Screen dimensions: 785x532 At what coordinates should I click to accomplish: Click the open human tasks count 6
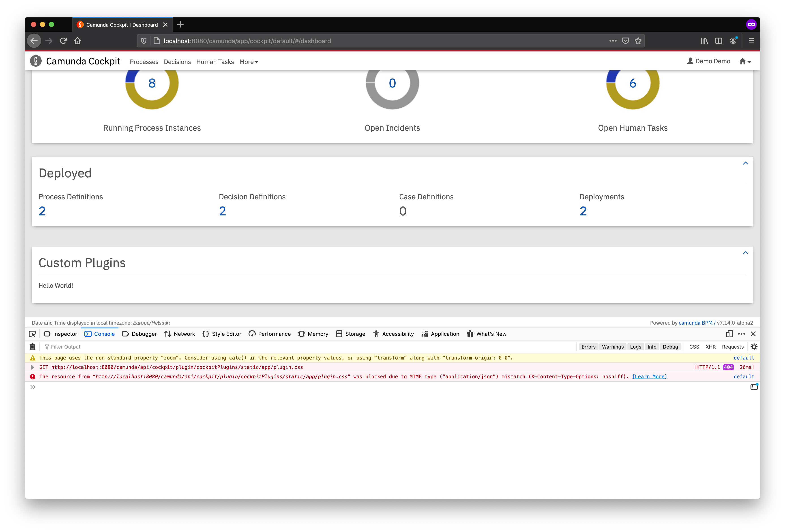click(633, 83)
